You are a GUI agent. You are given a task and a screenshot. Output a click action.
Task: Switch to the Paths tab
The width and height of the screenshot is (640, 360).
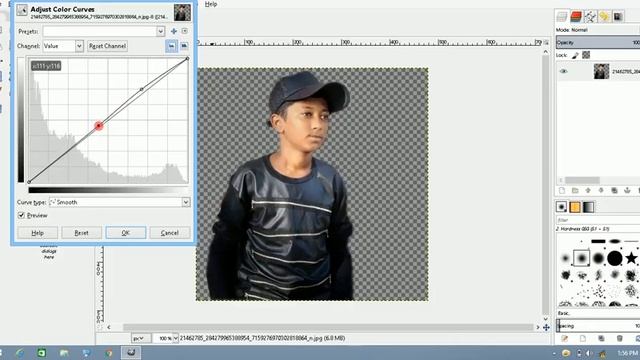click(590, 16)
